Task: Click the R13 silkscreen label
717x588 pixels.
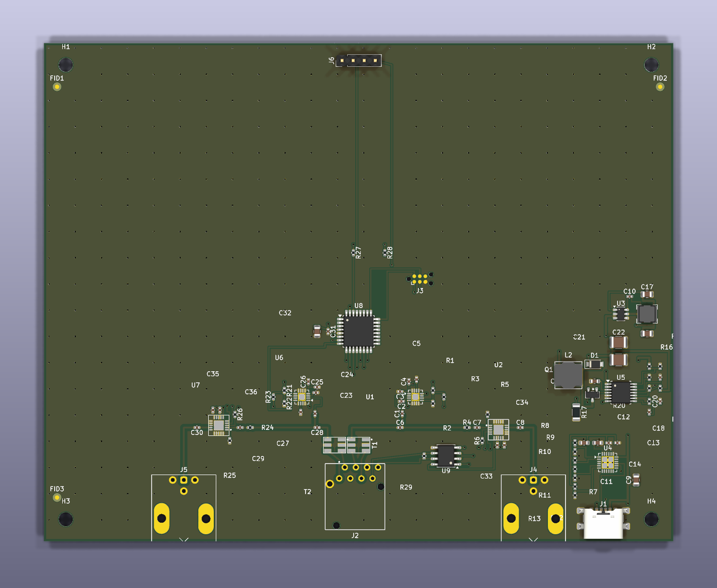Action: (x=534, y=519)
